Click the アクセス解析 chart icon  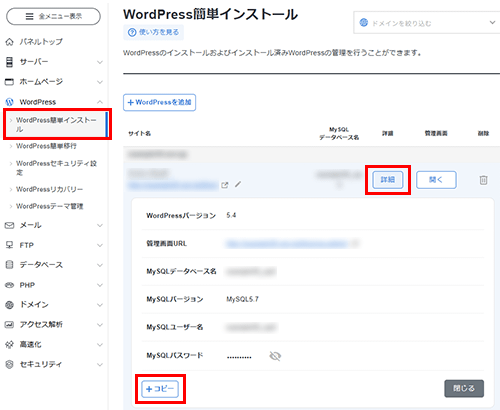[x=9, y=324]
